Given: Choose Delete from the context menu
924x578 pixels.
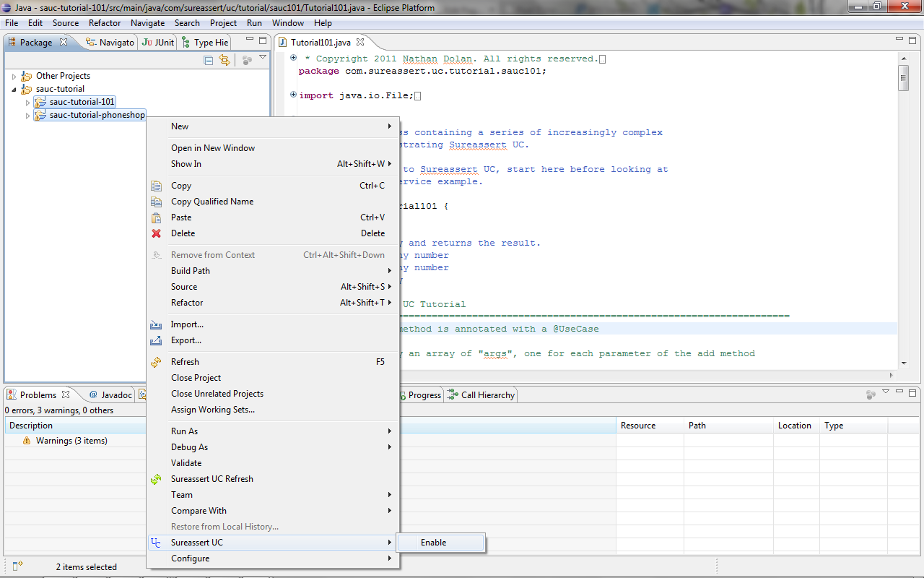Looking at the screenshot, I should 273,233.
